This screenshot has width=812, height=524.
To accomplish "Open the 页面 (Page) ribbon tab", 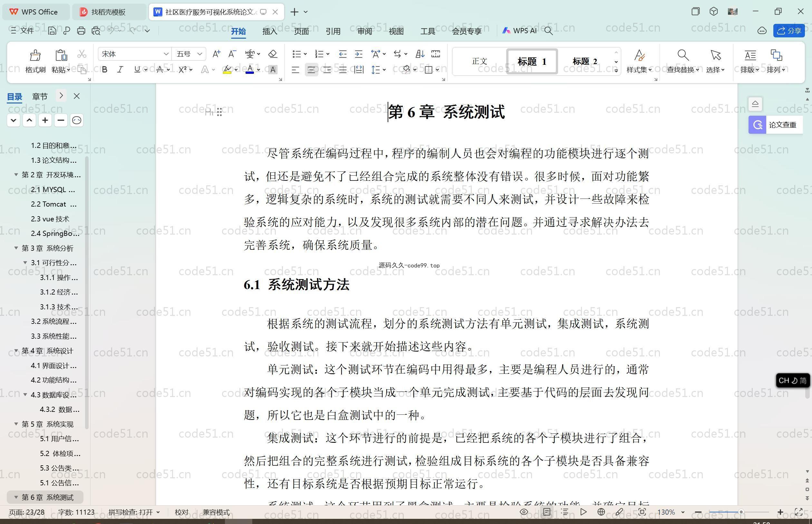I will point(301,31).
